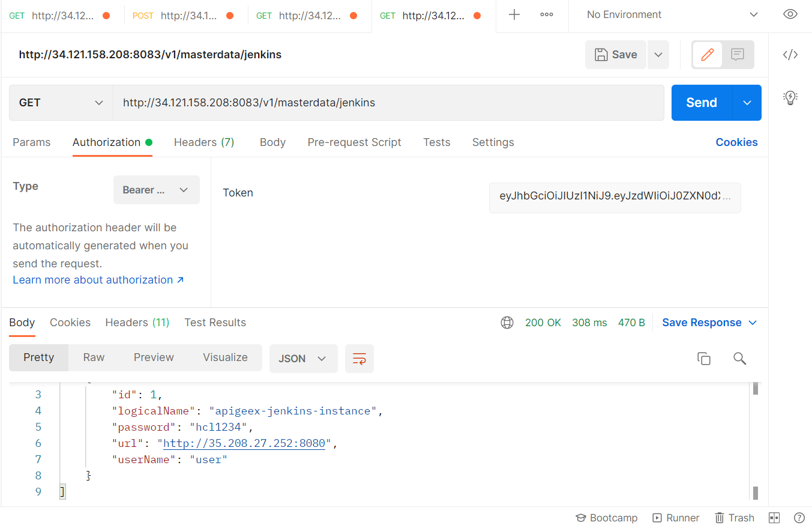Click the environment quick look eye icon
Viewport: 812px width, 528px height.
[x=790, y=14]
